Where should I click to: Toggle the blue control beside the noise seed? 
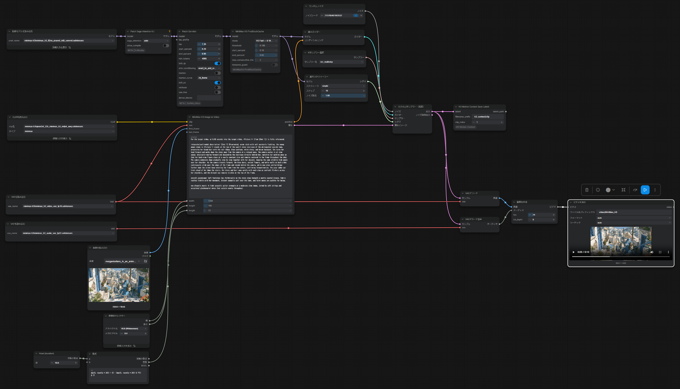(x=356, y=15)
